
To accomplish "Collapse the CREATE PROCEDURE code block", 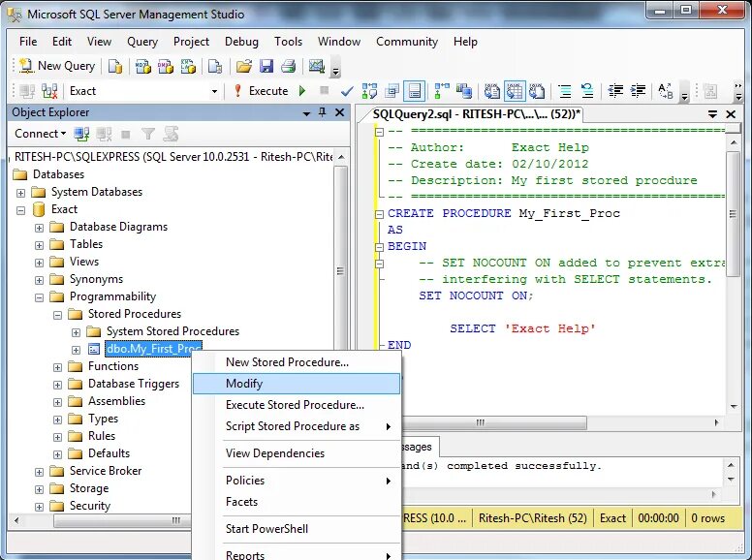I will 379,214.
